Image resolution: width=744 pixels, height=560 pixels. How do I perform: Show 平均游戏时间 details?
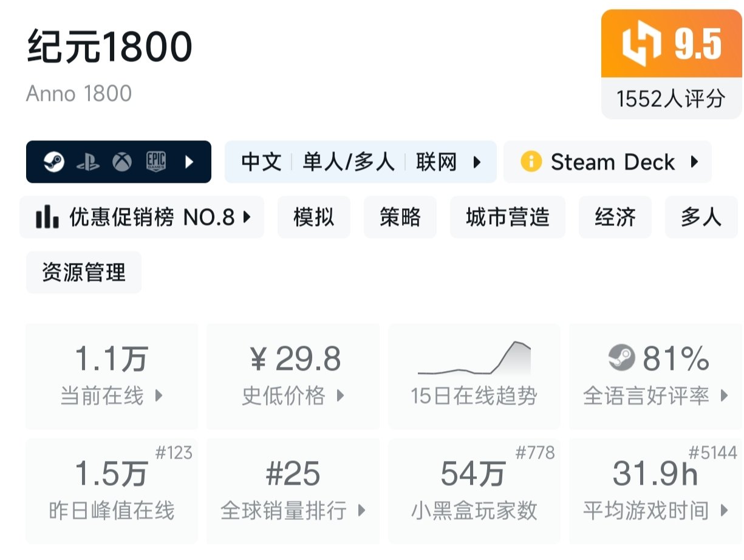click(655, 491)
